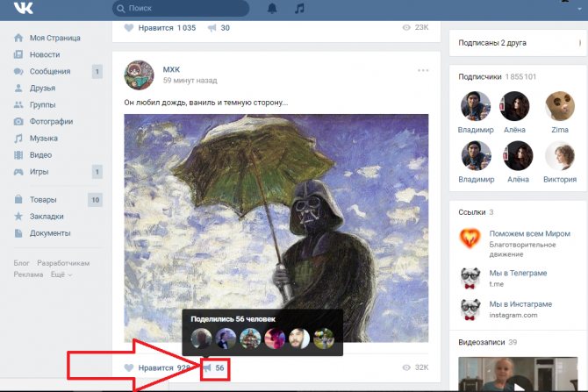
Task: Open Мы в Телеграме link
Action: [x=518, y=274]
